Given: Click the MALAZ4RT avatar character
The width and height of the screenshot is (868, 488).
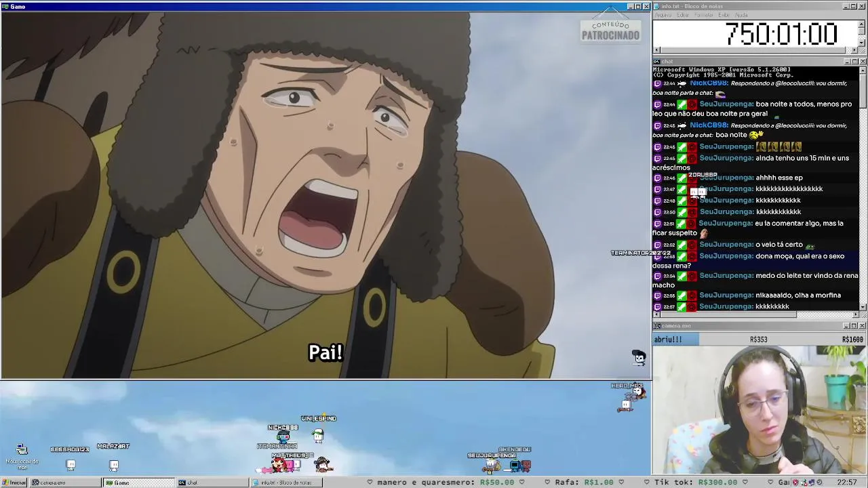Looking at the screenshot, I should click(x=114, y=464).
